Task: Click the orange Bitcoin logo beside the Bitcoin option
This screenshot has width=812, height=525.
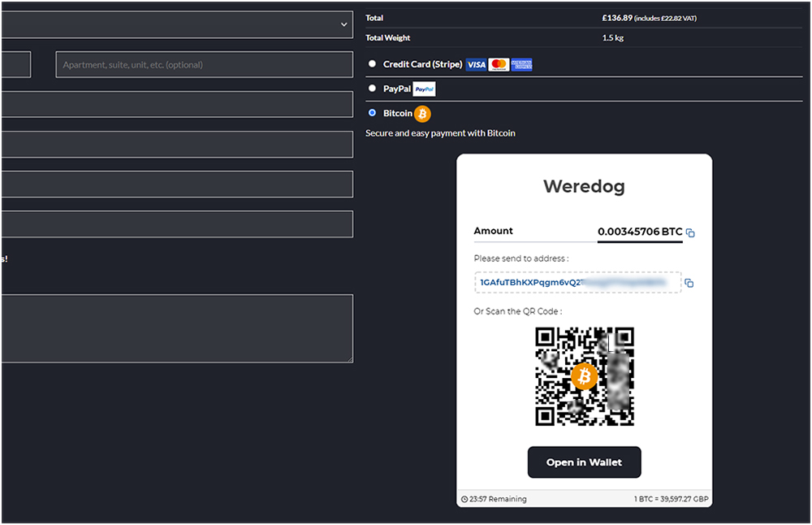Action: coord(422,114)
